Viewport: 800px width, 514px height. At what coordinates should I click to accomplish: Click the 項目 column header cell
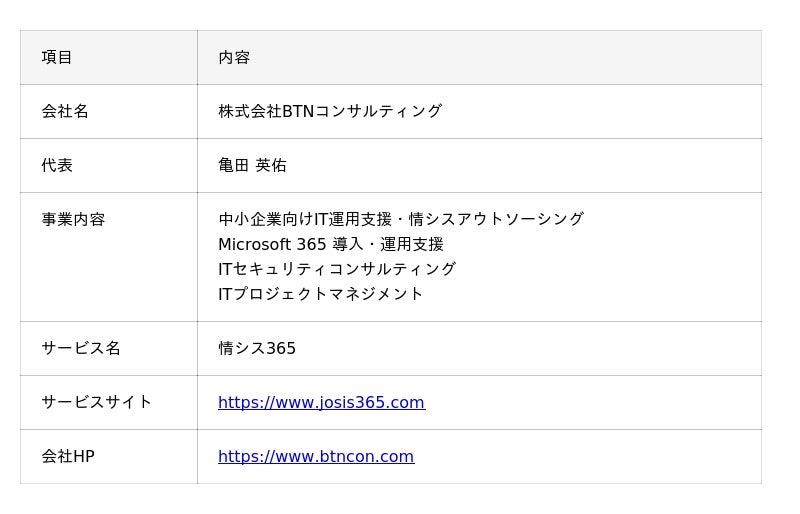(57, 57)
